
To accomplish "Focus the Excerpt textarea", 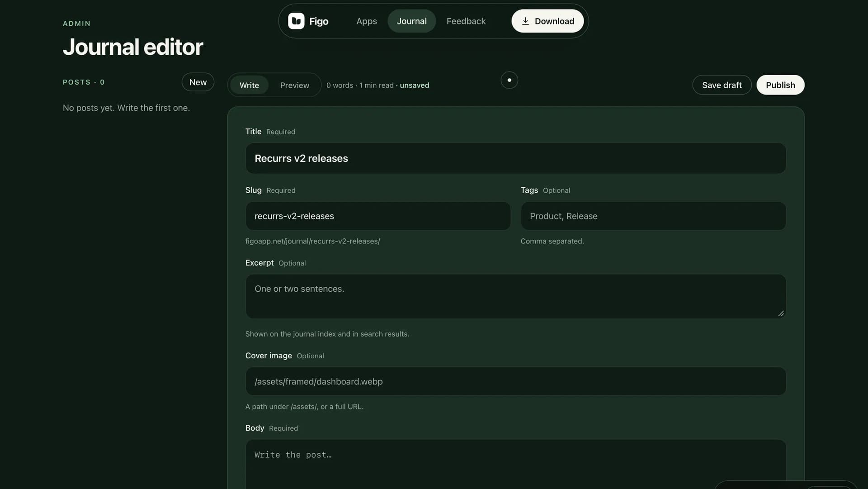I will [x=515, y=296].
